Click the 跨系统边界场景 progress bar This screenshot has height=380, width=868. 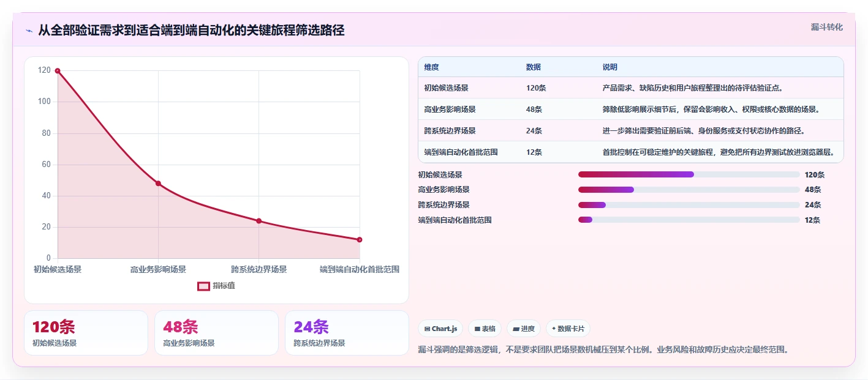(x=689, y=205)
